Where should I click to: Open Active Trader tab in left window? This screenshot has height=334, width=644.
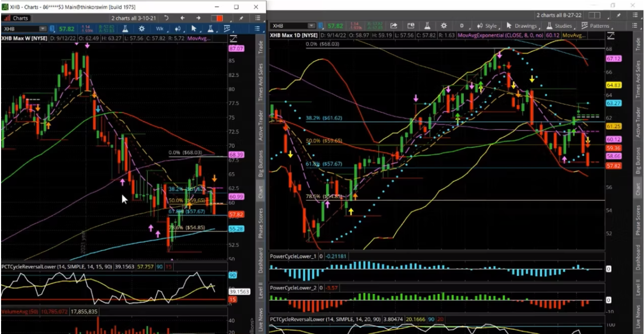click(x=261, y=125)
